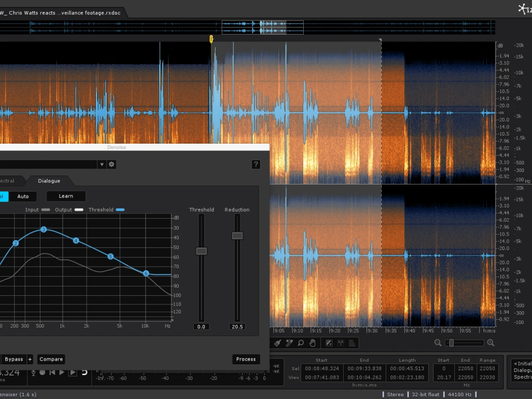The height and width of the screenshot is (399, 532).
Task: Select the zoom magnifier tool
Action: (301, 343)
